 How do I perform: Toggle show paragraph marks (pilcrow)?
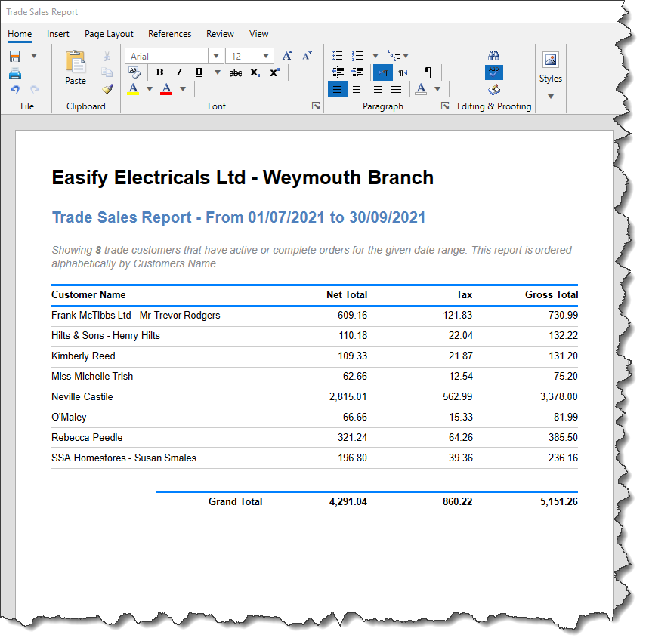click(428, 72)
